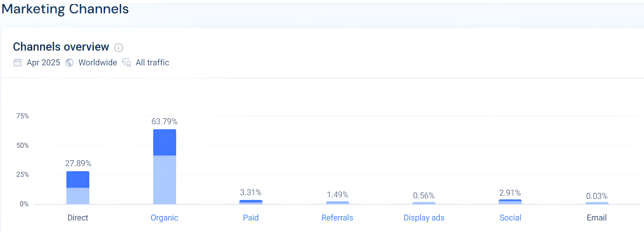Viewport: 644px width, 232px height.
Task: Click the Channels overview info icon
Action: point(118,48)
